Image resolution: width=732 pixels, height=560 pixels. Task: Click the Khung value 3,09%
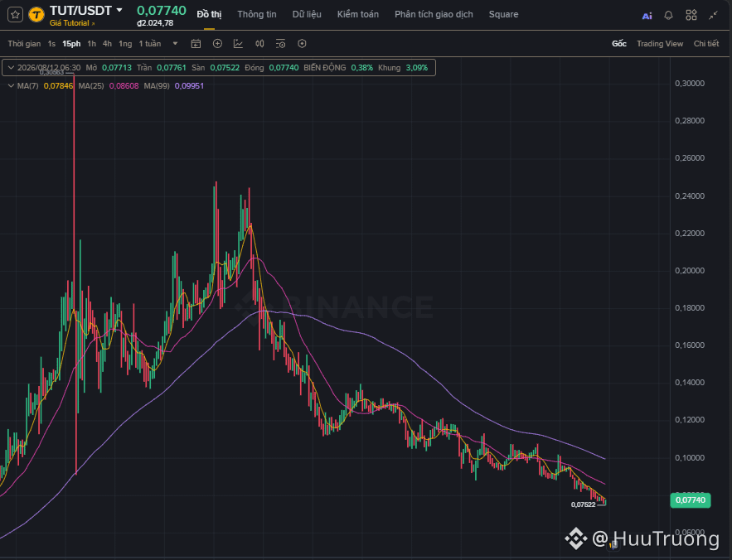(416, 68)
